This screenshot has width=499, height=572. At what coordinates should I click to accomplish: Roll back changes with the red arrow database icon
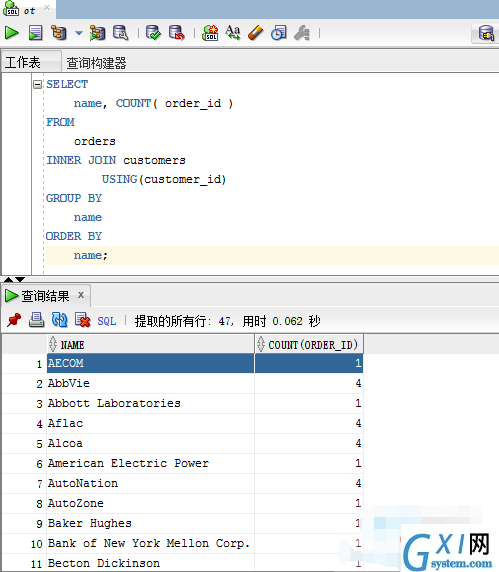click(x=177, y=33)
